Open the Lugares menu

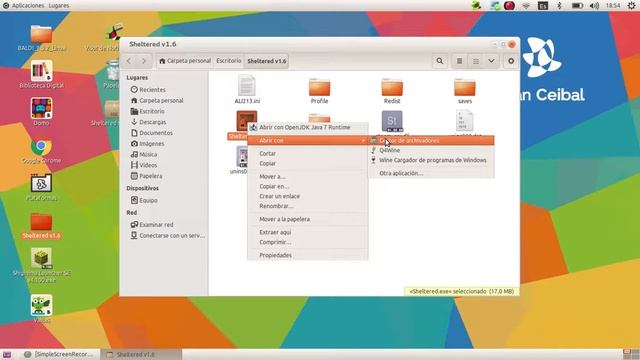coord(59,6)
